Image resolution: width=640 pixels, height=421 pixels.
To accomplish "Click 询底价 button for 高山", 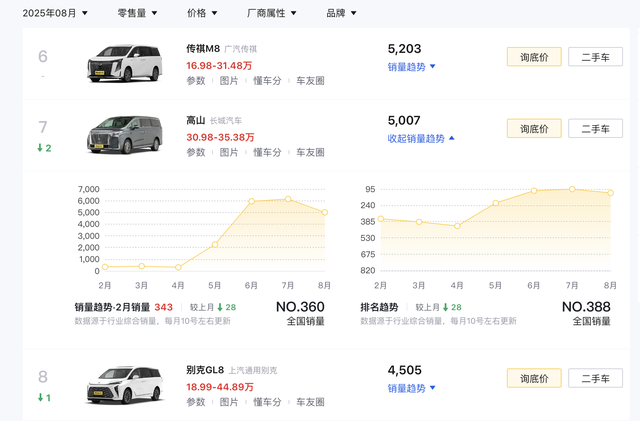I will pos(534,129).
